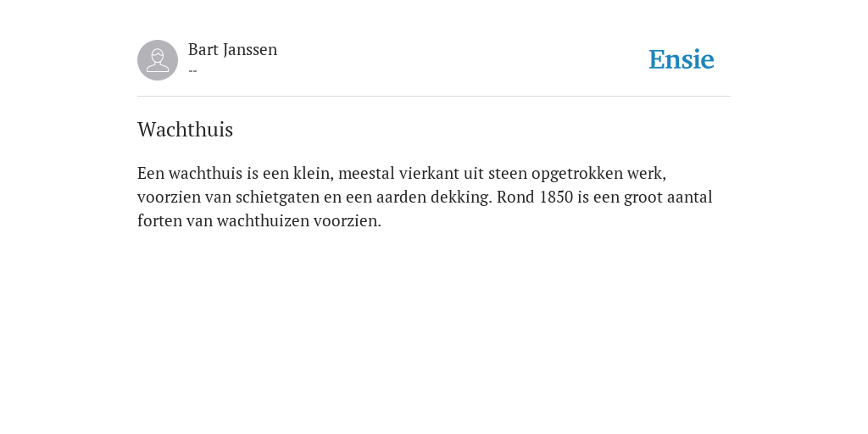Click the Wachthuis heading
Screen dimensions: 868x434
click(x=185, y=130)
